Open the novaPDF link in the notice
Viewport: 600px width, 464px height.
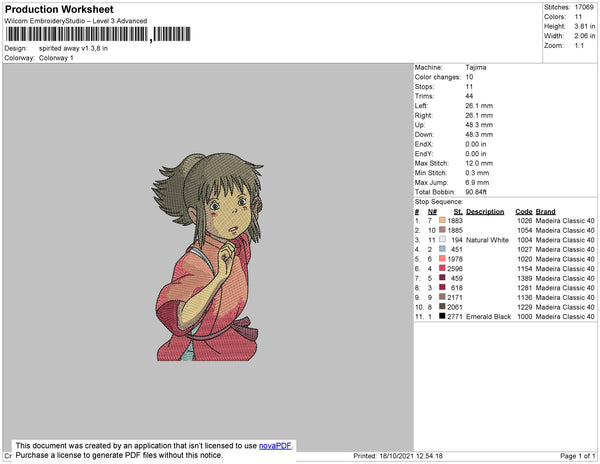pyautogui.click(x=275, y=446)
